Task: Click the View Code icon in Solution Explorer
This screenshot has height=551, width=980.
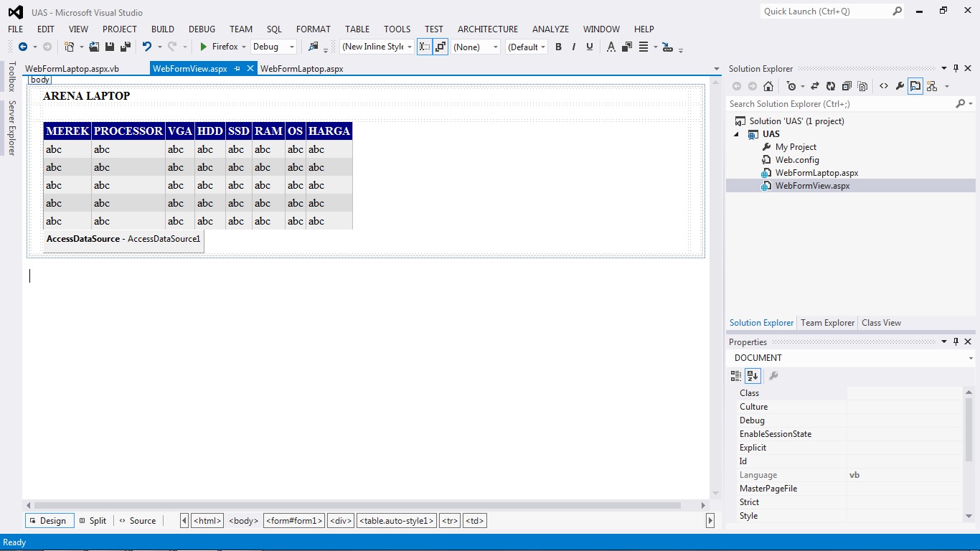Action: [x=884, y=85]
